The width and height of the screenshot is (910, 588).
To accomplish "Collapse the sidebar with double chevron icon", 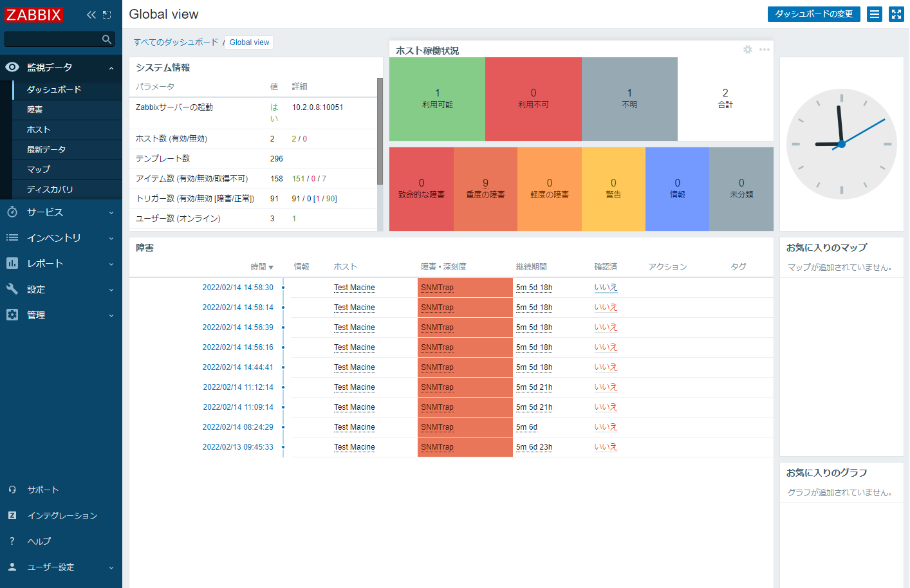I will click(x=91, y=15).
